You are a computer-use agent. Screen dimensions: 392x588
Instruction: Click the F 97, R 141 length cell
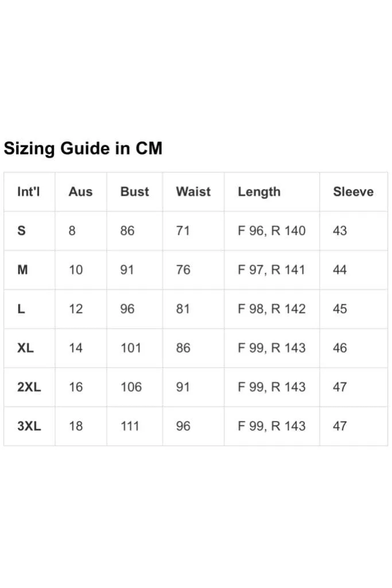click(271, 270)
